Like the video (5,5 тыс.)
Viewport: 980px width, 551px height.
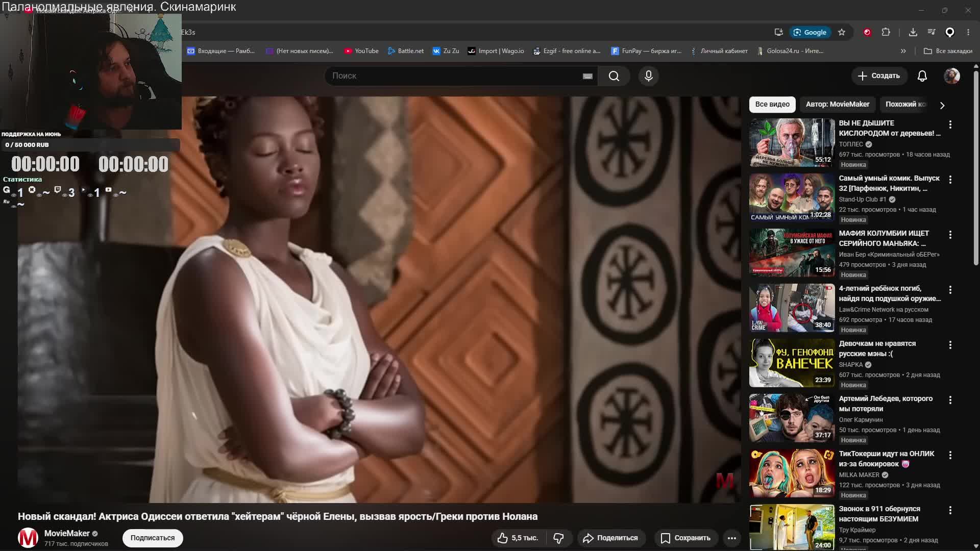coord(518,538)
